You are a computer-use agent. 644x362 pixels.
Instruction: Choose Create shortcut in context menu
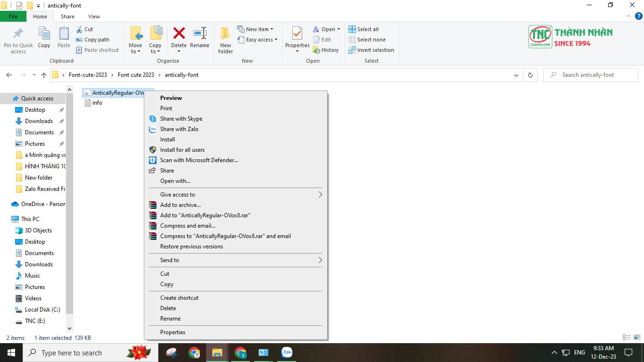[x=179, y=298]
